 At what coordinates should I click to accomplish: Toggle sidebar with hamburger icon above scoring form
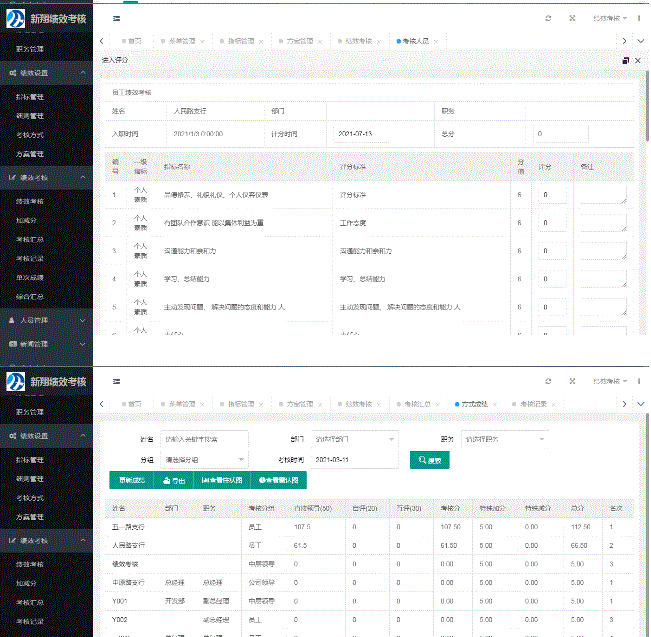pyautogui.click(x=117, y=18)
